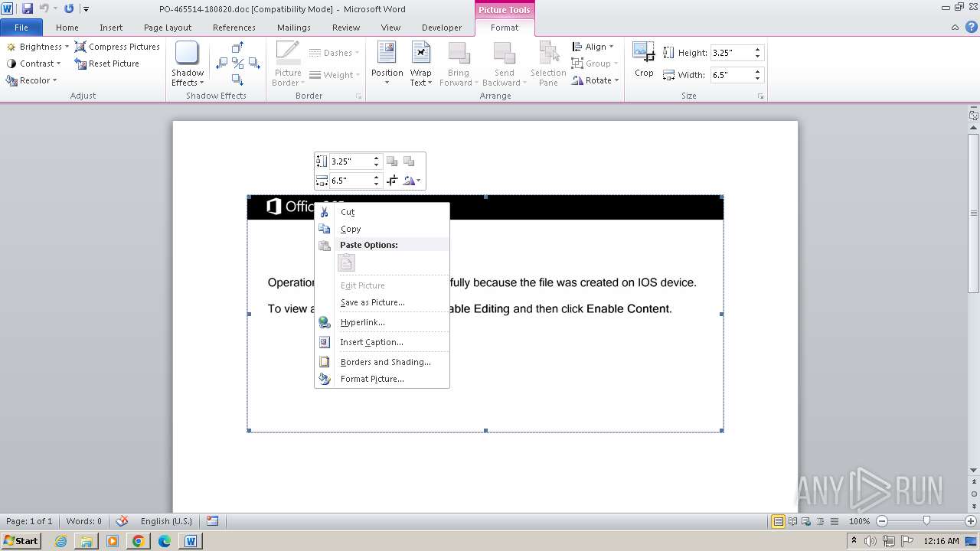980x551 pixels.
Task: Select Outline view button
Action: [x=819, y=521]
